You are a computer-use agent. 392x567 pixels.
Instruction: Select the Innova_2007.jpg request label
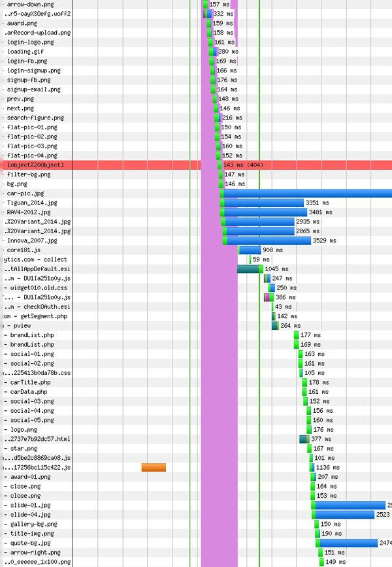(32, 240)
